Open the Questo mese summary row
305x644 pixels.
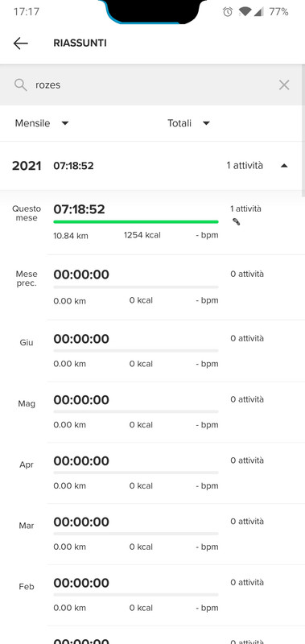[152, 223]
